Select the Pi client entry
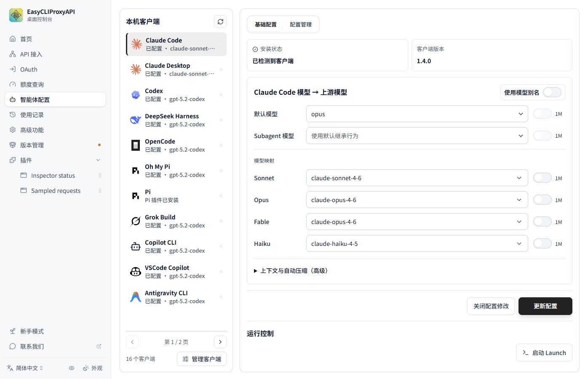 click(176, 196)
